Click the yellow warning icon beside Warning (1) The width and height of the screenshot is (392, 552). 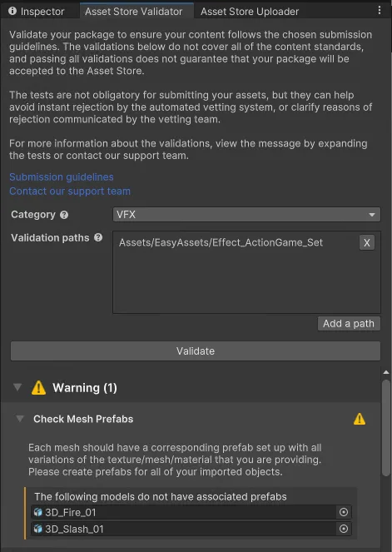39,388
